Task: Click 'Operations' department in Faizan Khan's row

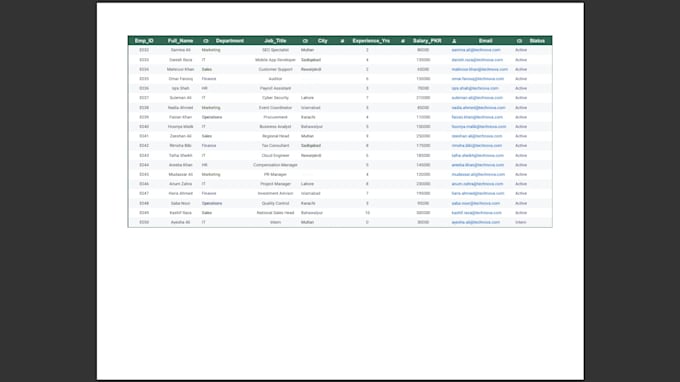Action: click(x=212, y=117)
